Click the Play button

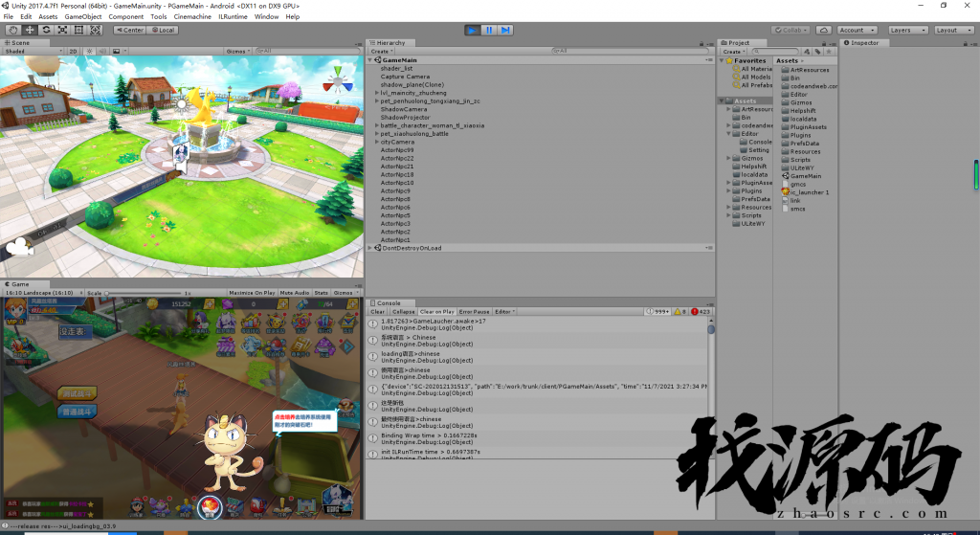473,30
